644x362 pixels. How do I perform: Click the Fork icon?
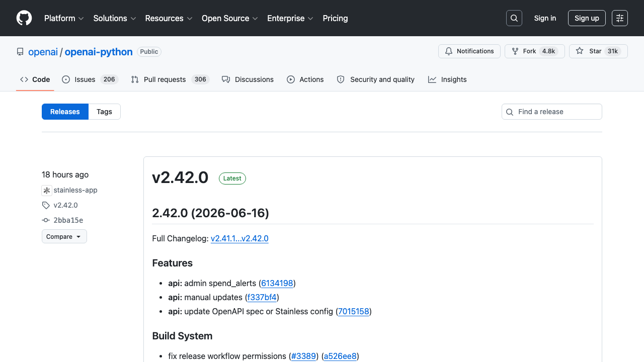(515, 51)
